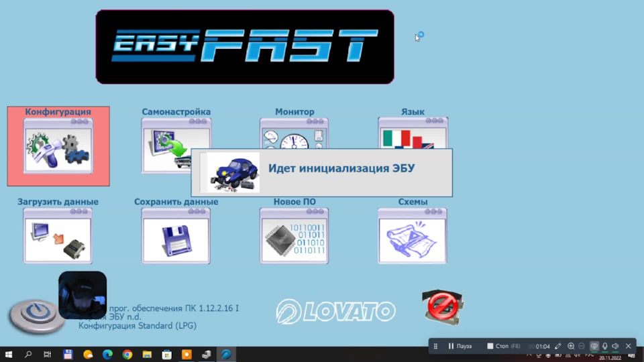Image resolution: width=644 pixels, height=362 pixels.
Task: Click the round power exit button
Action: coord(36,316)
